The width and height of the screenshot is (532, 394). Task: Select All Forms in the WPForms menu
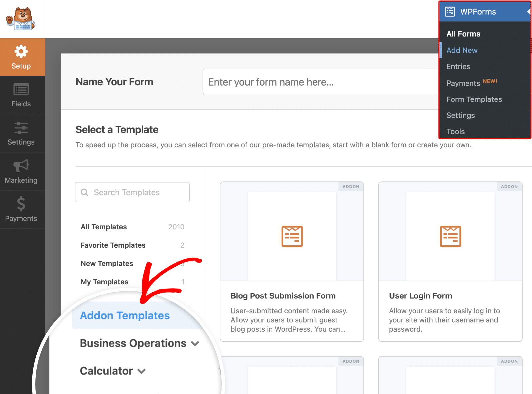(x=463, y=34)
